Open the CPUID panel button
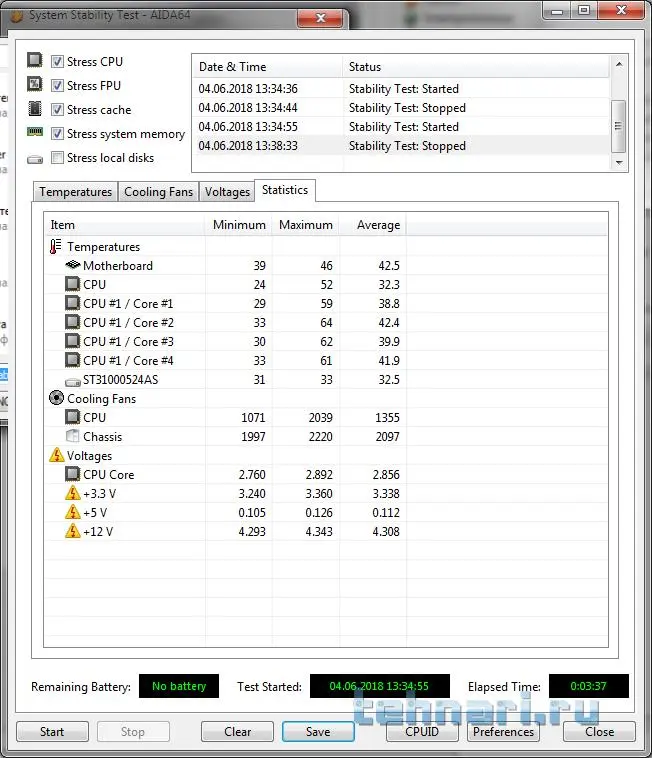Image resolution: width=652 pixels, height=758 pixels. pyautogui.click(x=422, y=731)
